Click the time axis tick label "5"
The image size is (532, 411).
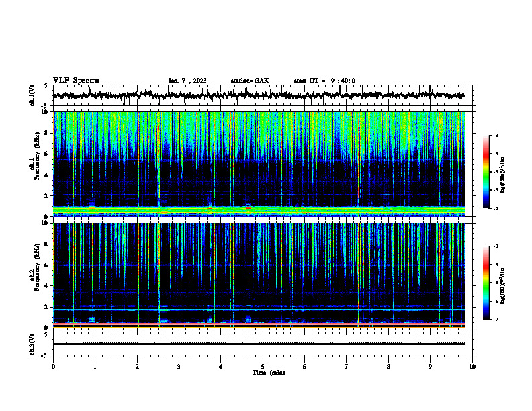(x=263, y=367)
